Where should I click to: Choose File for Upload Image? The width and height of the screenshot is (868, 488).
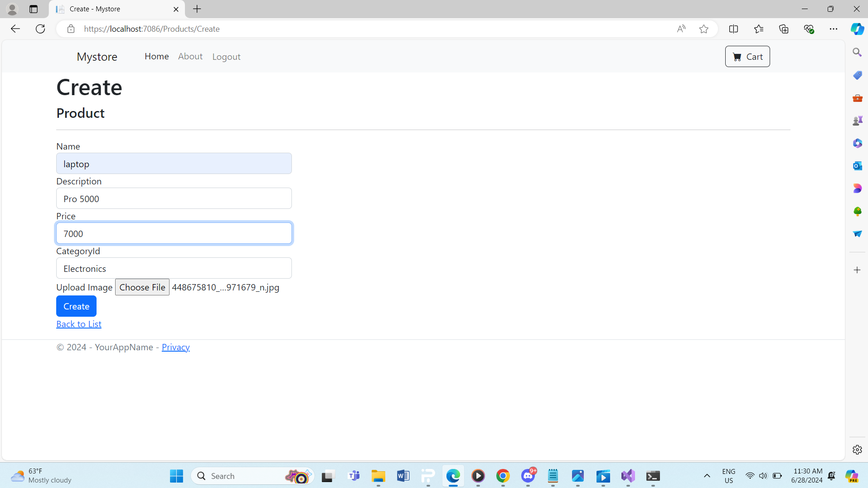pyautogui.click(x=142, y=287)
